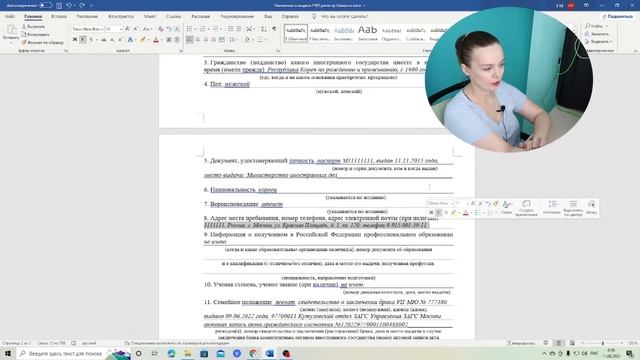
Task: Switch to the Вставка ribbon tab
Action: pos(59,16)
